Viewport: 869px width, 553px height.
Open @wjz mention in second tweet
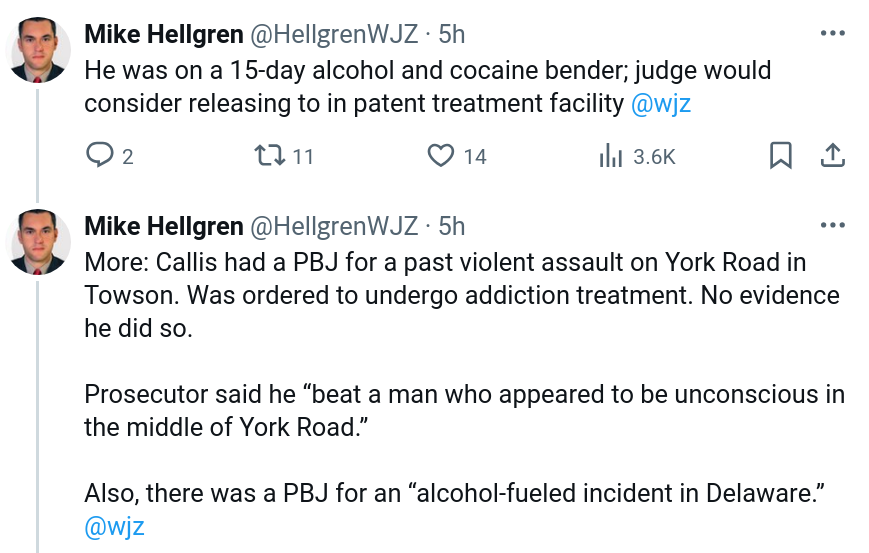coord(114,528)
